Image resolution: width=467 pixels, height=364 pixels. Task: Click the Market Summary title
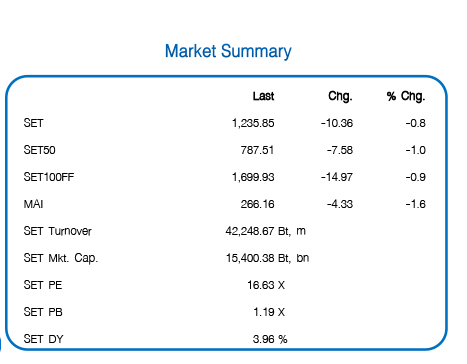coord(228,52)
